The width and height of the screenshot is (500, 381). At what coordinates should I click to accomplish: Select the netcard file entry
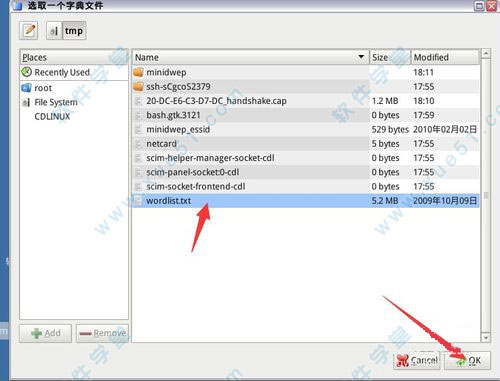pos(305,144)
